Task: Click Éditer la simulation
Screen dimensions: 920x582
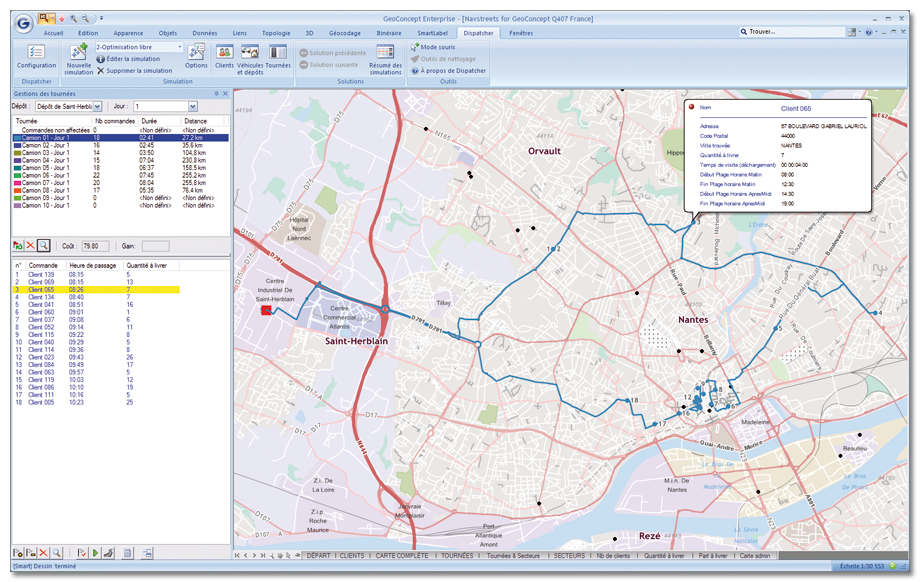Action: click(x=131, y=59)
